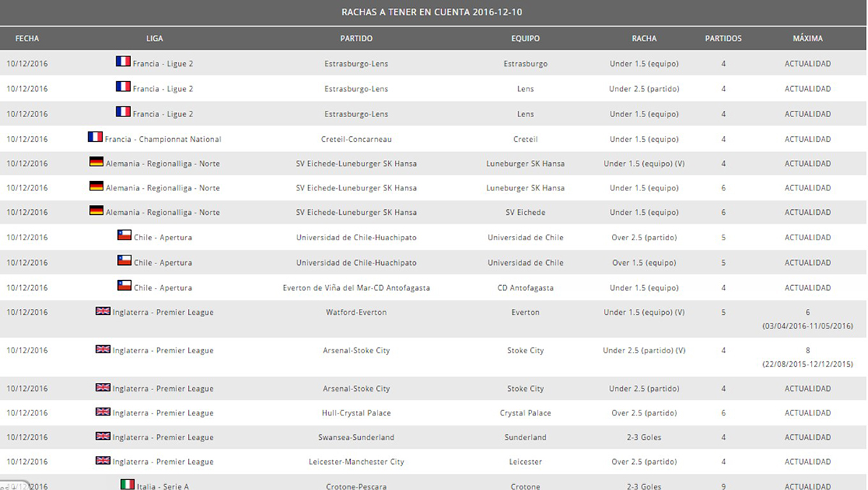The width and height of the screenshot is (868, 490).
Task: Click the England flag in the Hull-Crystal Palace row
Action: coord(103,412)
